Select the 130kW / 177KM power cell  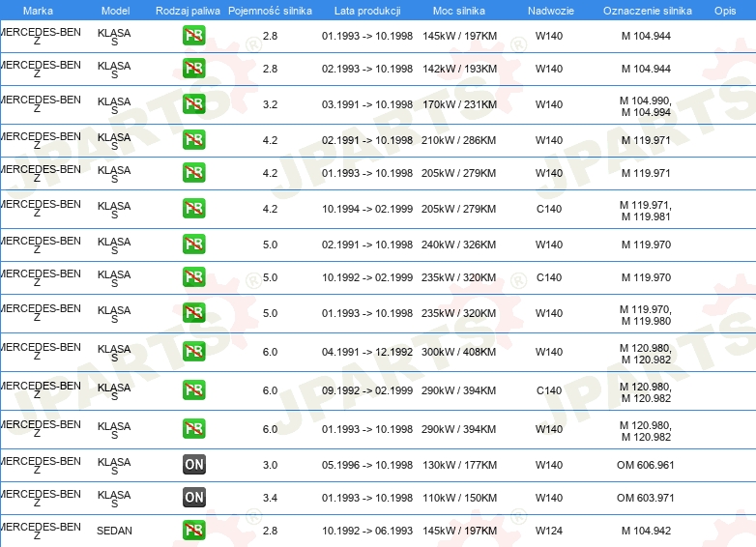(x=459, y=465)
